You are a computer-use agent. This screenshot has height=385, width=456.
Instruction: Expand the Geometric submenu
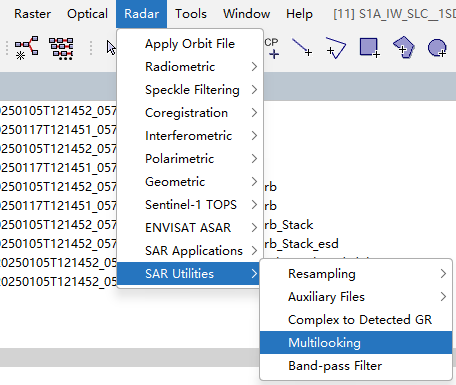[190, 182]
